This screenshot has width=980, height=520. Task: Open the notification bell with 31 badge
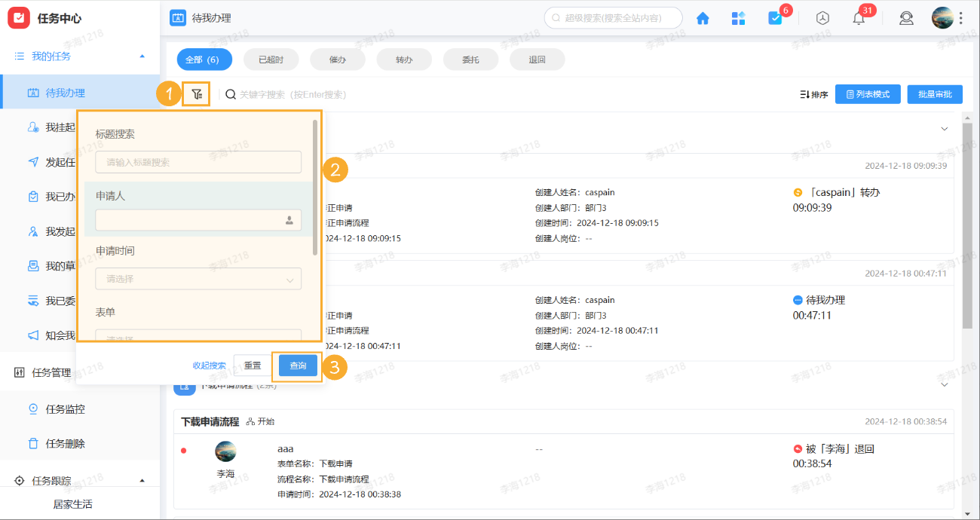[x=858, y=17]
